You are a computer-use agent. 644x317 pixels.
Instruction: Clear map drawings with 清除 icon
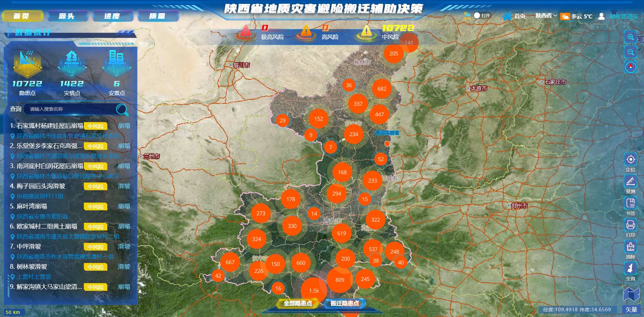tap(631, 247)
